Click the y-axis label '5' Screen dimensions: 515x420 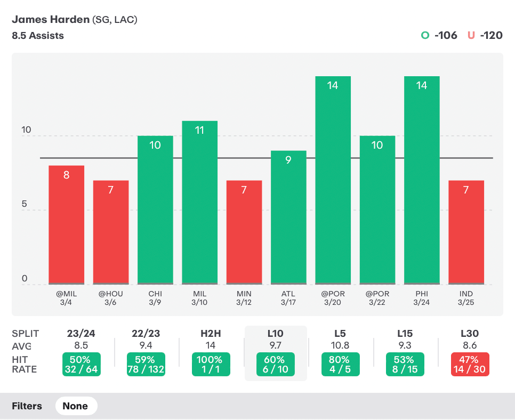coord(25,204)
